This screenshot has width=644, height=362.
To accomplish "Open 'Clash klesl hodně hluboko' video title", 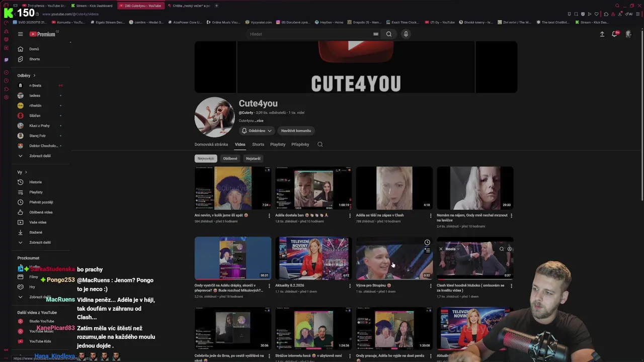I will [x=471, y=288].
